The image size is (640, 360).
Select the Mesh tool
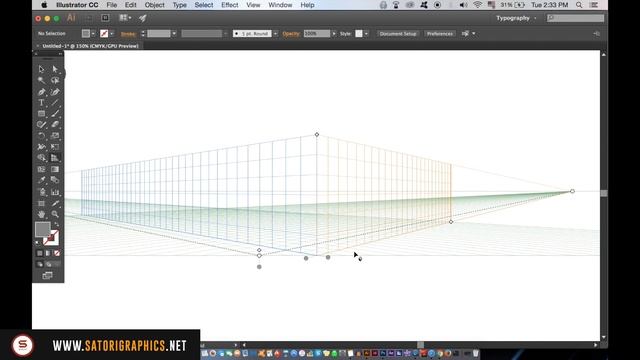point(42,169)
